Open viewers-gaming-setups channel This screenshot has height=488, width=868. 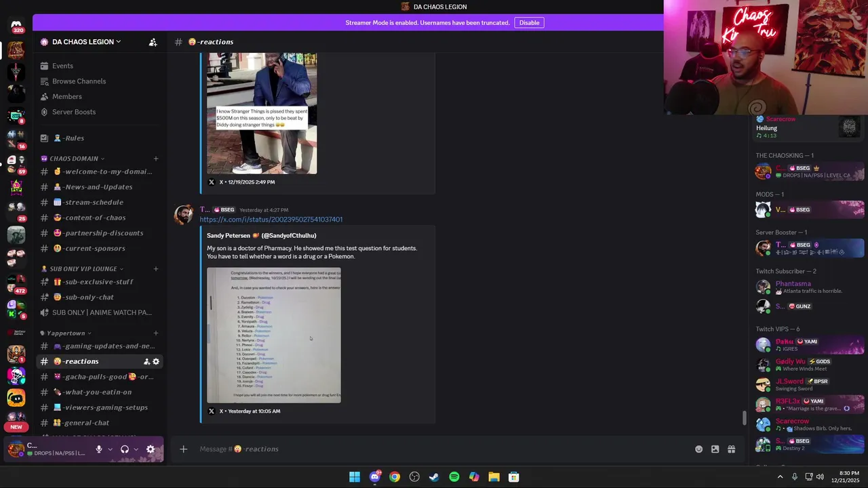[98, 407]
